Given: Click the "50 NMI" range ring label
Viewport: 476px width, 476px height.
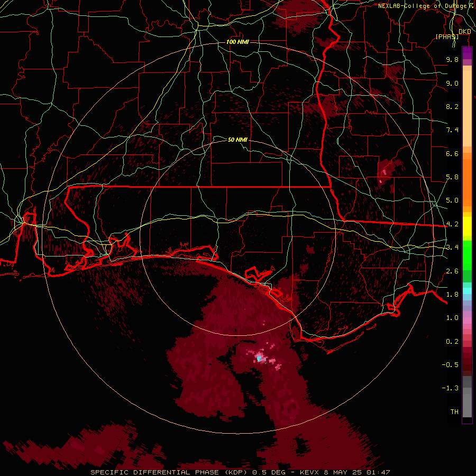Looking at the screenshot, I should pyautogui.click(x=237, y=140).
